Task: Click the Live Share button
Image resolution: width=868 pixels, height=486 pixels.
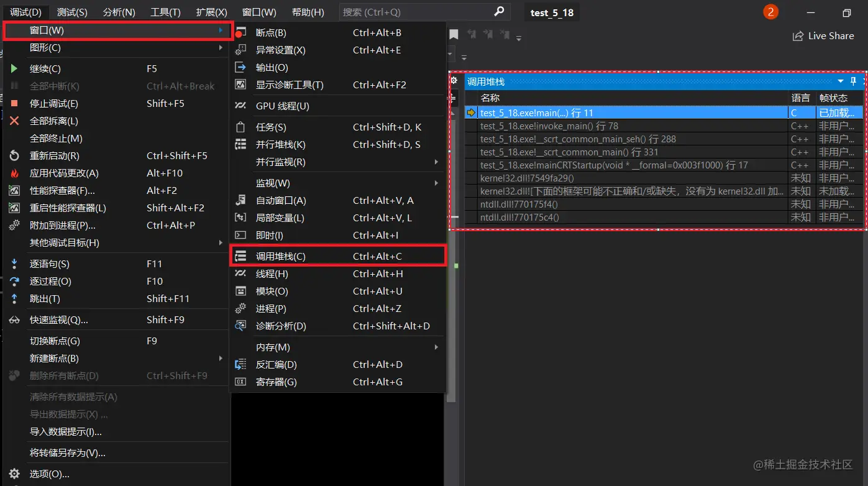Action: pos(823,36)
